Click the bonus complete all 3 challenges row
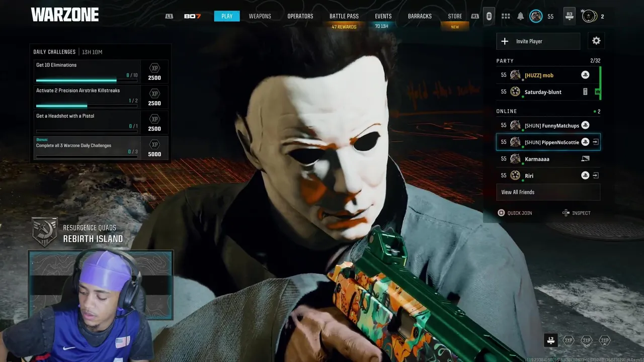Viewport: 644px width, 362px height. [x=101, y=148]
